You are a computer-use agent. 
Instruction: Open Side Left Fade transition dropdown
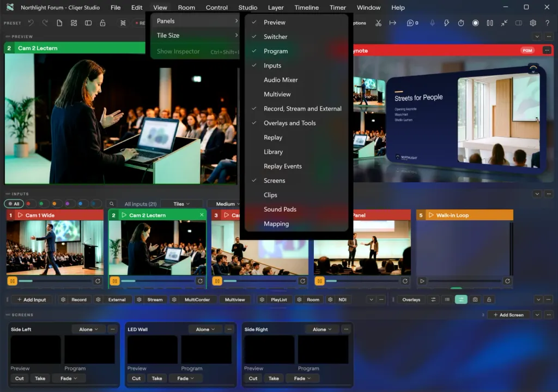pos(69,378)
